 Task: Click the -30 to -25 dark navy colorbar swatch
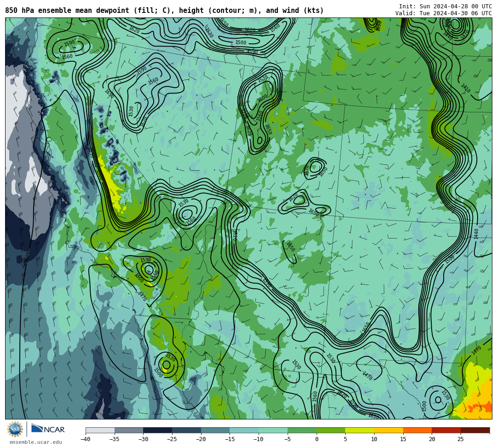158,430
